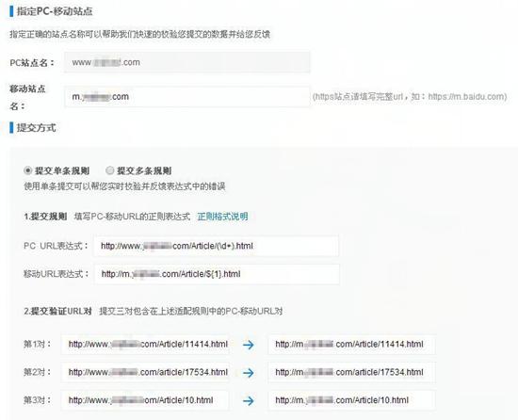Click the 第3对 PC URL field
518x420 pixels.
(145, 400)
